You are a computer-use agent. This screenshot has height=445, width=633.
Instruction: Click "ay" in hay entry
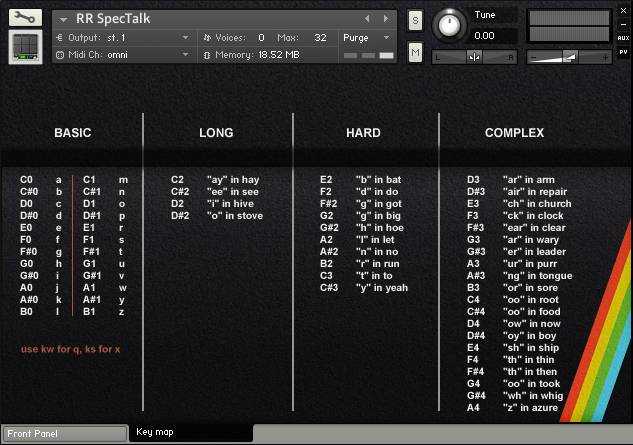pyautogui.click(x=233, y=180)
